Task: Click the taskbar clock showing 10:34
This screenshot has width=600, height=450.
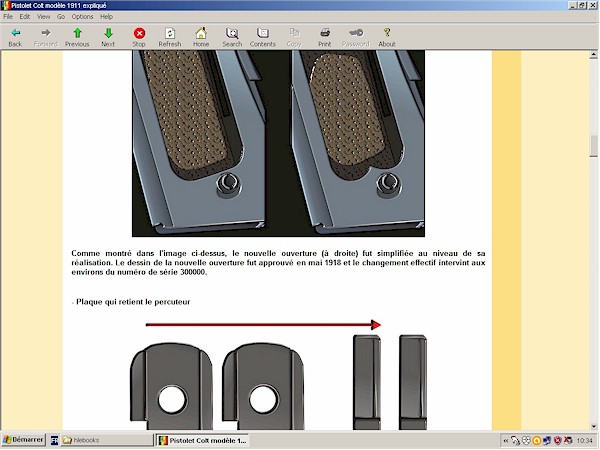Action: 584,441
